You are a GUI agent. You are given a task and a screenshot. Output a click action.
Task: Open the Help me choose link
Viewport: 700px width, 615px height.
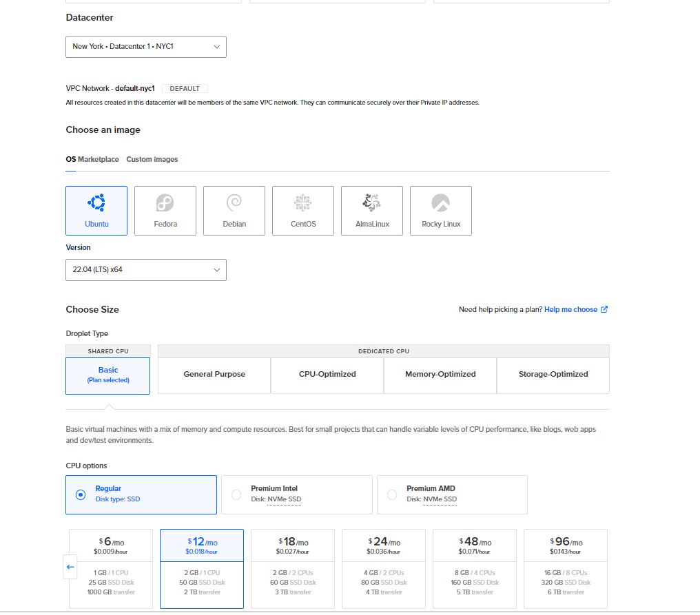570,310
